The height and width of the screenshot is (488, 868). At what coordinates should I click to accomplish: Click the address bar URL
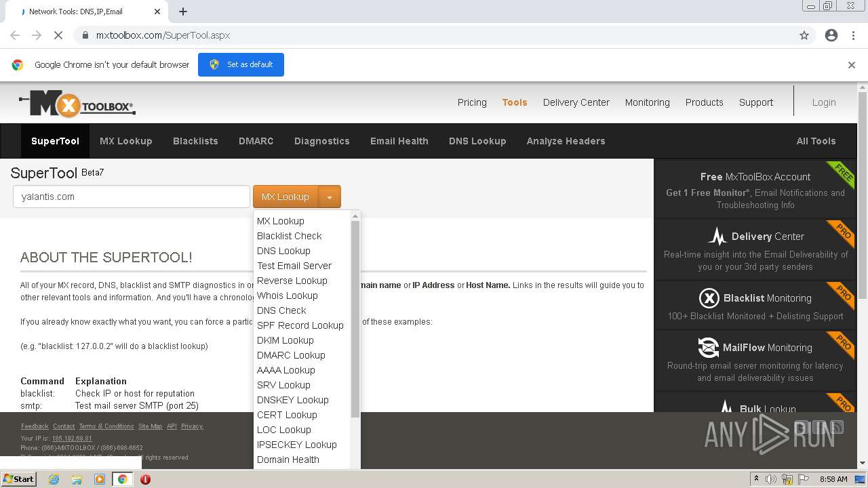[x=163, y=35]
